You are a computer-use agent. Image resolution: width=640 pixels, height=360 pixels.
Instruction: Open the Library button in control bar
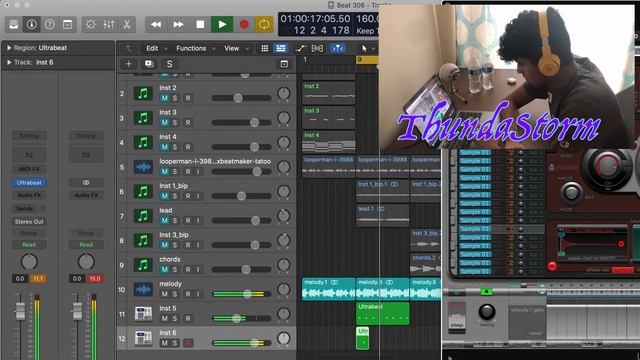(x=13, y=24)
